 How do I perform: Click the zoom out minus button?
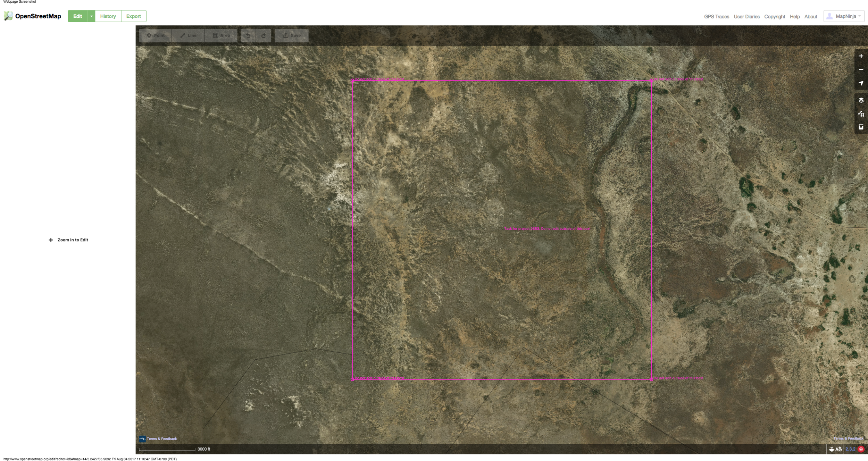(861, 70)
